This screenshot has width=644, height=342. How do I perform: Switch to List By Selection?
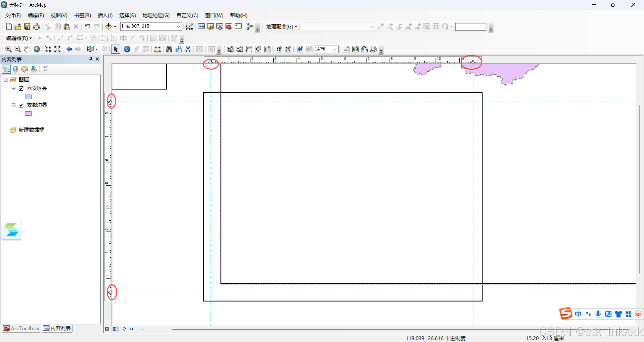click(34, 69)
